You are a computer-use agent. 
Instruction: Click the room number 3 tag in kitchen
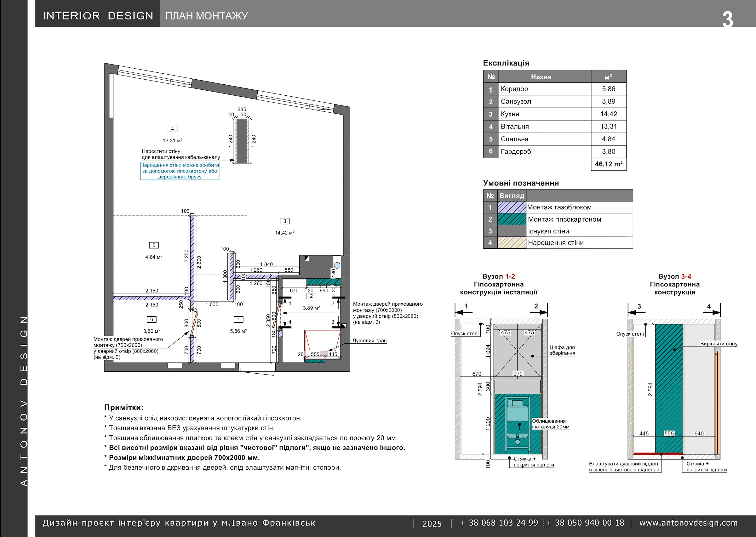pos(284,221)
